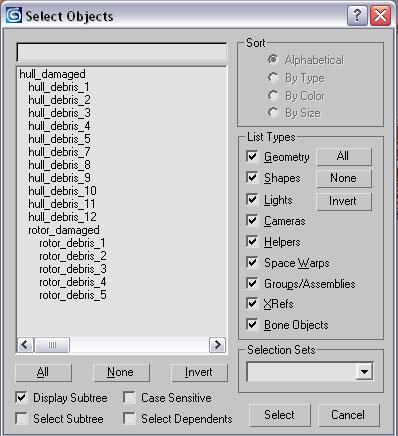Click the horizontal scrollbar thumb
The height and width of the screenshot is (436, 398).
tap(52, 345)
